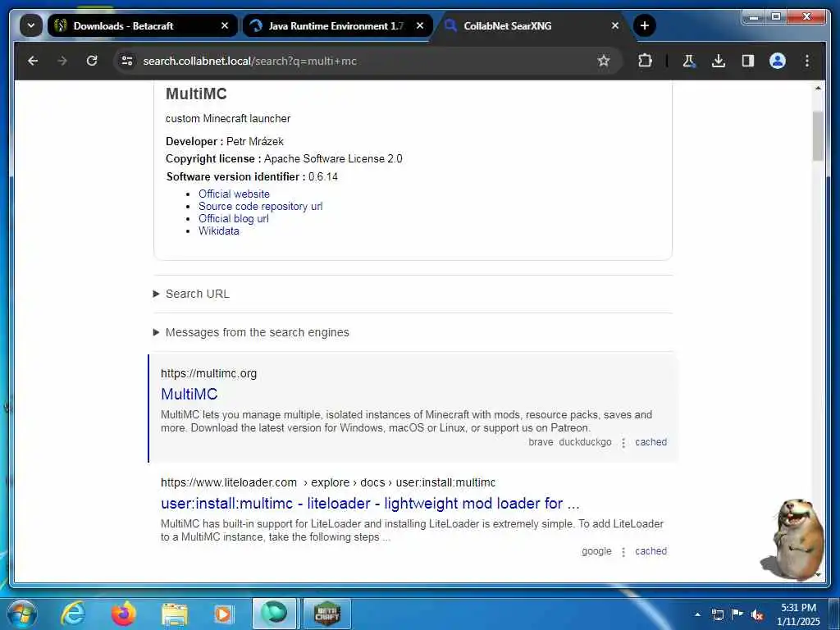Open the MultiMC result title
Screen dimensions: 840x630
[x=189, y=394]
